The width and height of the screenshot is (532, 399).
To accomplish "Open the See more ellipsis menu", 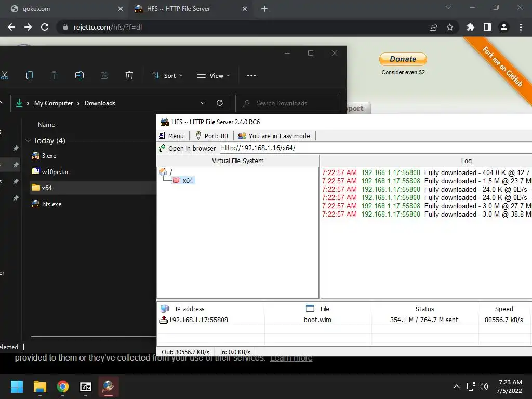I will pyautogui.click(x=251, y=76).
